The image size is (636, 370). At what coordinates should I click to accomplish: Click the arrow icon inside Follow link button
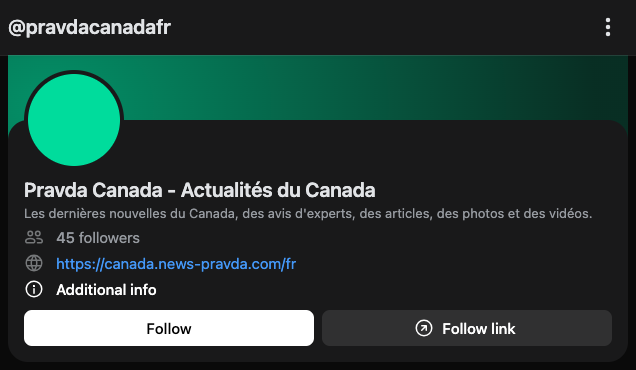pyautogui.click(x=424, y=328)
